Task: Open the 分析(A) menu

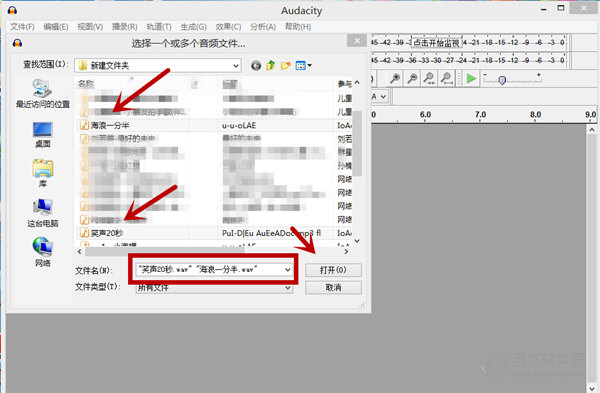Action: pyautogui.click(x=263, y=27)
